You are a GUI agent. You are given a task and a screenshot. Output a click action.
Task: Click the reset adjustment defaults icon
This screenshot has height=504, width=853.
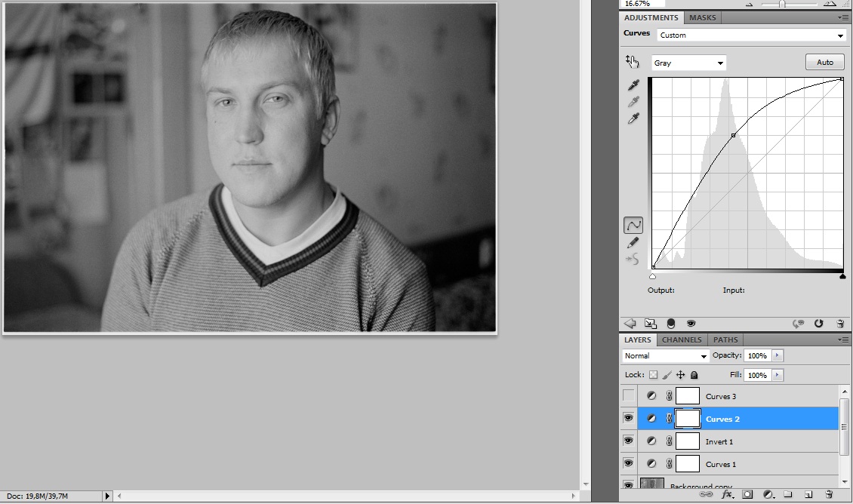(819, 324)
